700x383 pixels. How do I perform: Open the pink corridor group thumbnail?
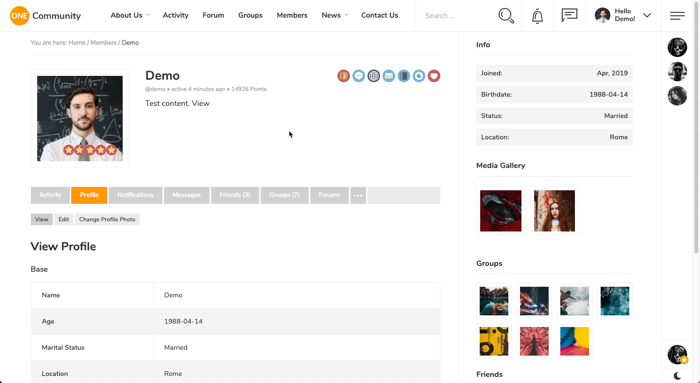coord(534,341)
